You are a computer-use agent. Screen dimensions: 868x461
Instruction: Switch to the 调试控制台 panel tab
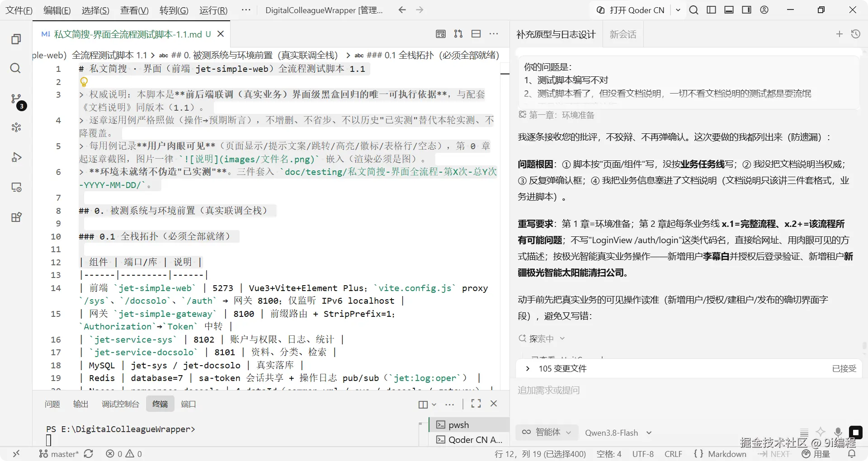pyautogui.click(x=120, y=404)
